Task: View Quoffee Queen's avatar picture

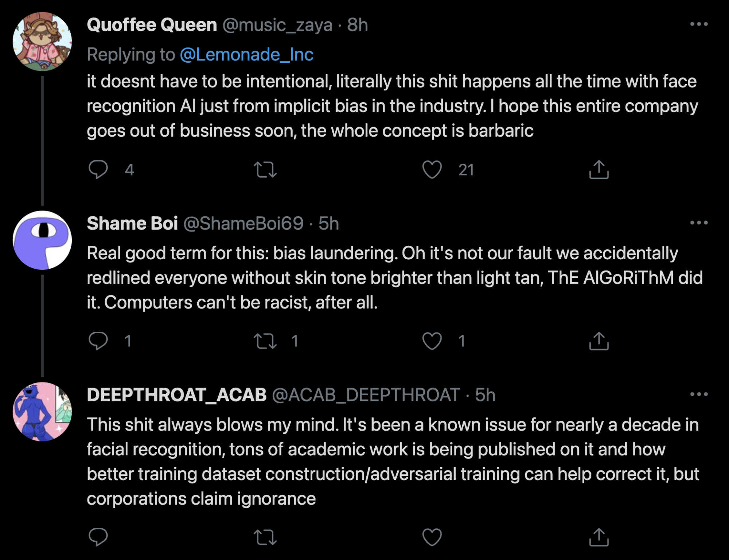Action: (42, 41)
